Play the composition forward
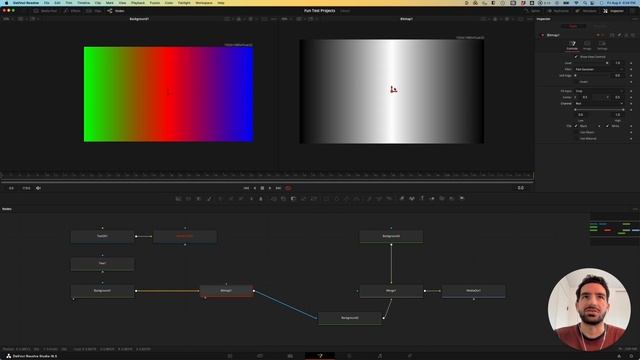This screenshot has height=360, width=640. pos(270,188)
